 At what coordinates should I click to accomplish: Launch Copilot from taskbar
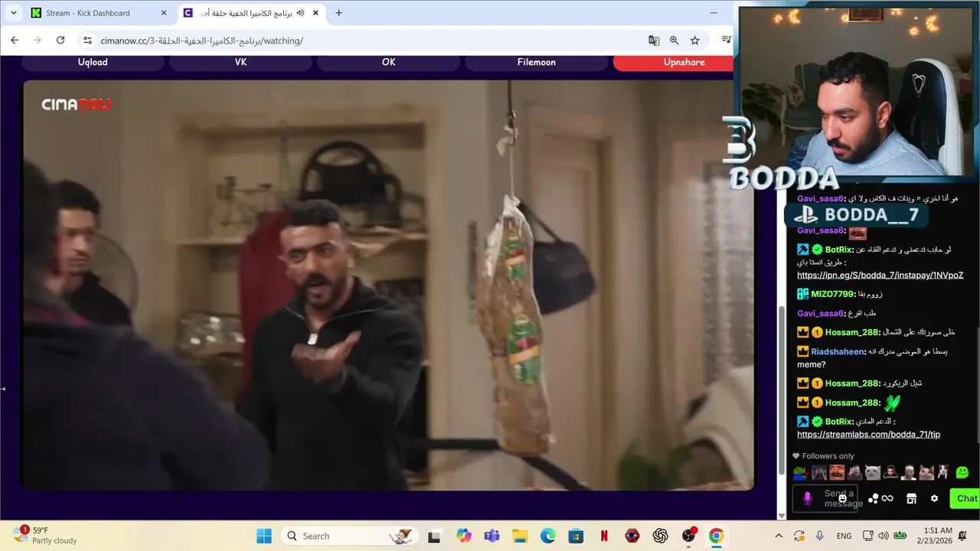464,536
